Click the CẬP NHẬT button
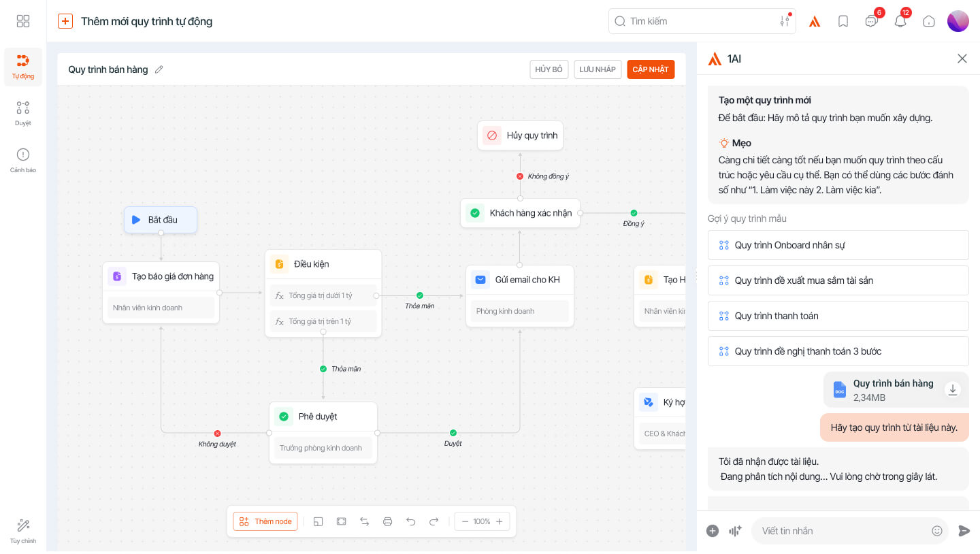Viewport: 980px width, 554px height. 651,69
